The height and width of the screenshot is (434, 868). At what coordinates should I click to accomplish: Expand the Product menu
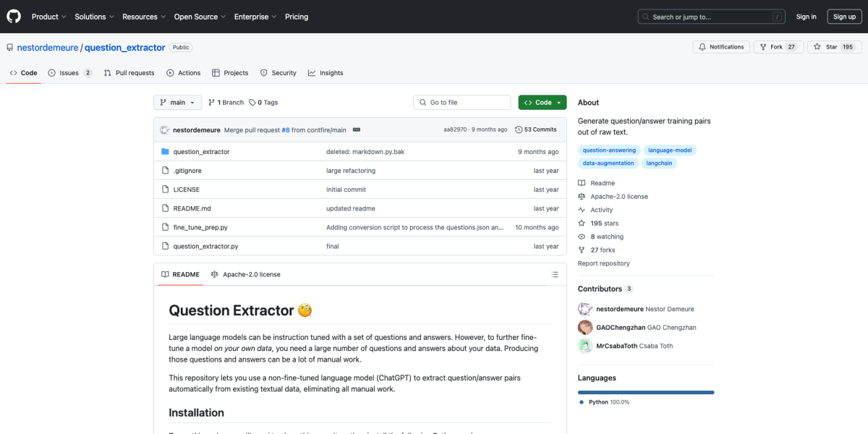(x=48, y=17)
